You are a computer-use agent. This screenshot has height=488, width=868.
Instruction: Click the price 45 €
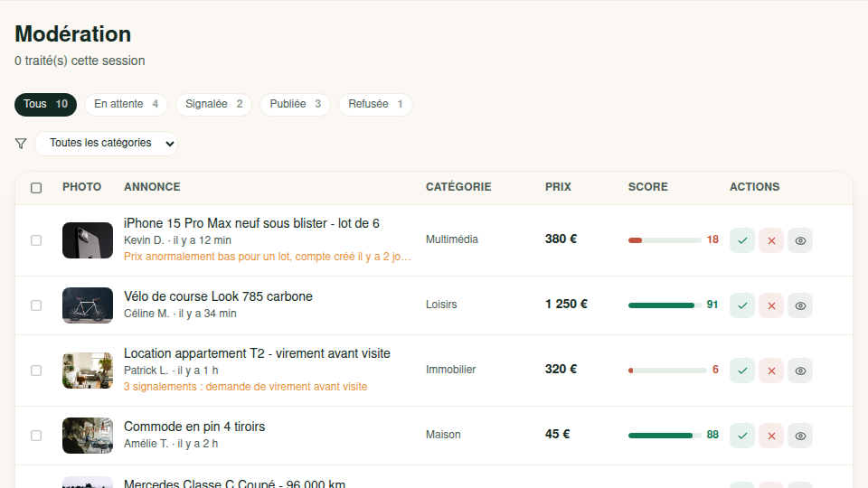(x=558, y=435)
